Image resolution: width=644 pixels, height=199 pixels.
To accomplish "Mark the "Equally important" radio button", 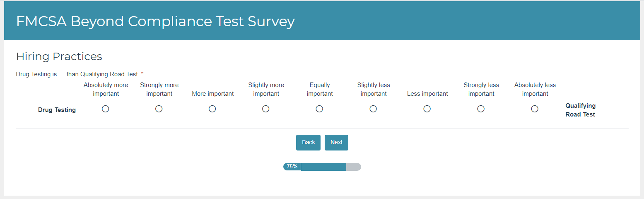I will pos(319,109).
